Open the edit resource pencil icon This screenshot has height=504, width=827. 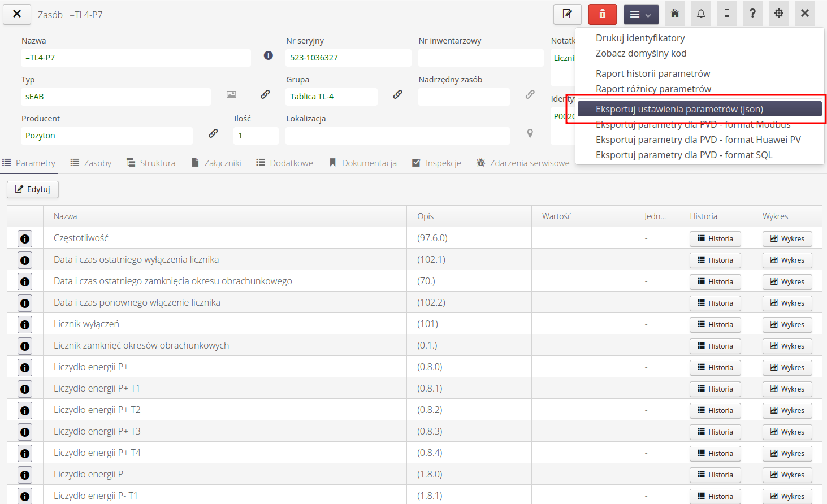(567, 14)
